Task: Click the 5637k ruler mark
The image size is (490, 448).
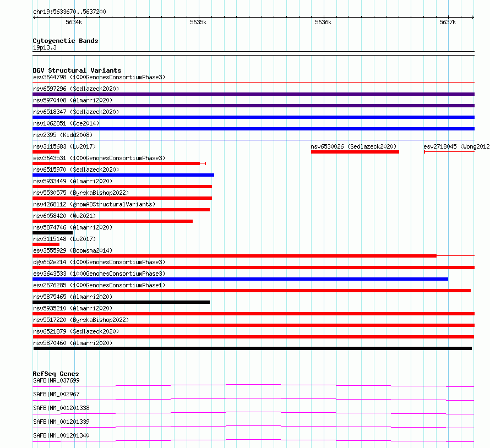Action: click(448, 22)
